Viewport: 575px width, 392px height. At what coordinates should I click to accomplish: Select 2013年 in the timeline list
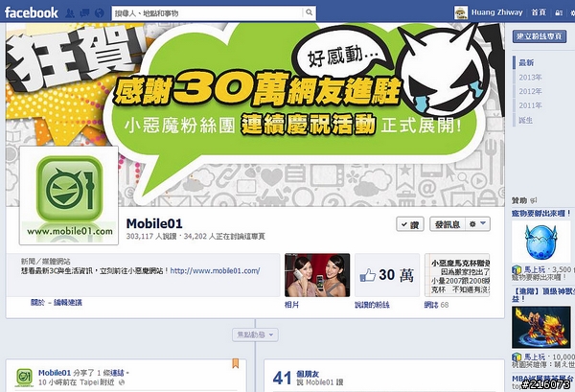coord(530,78)
